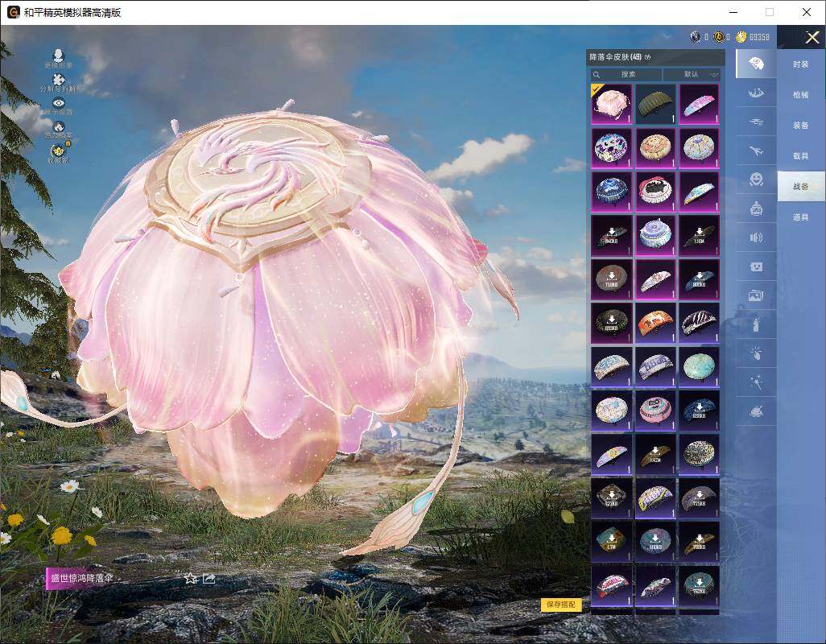Open the spray can category
Screen dimensions: 826x644
756,324
